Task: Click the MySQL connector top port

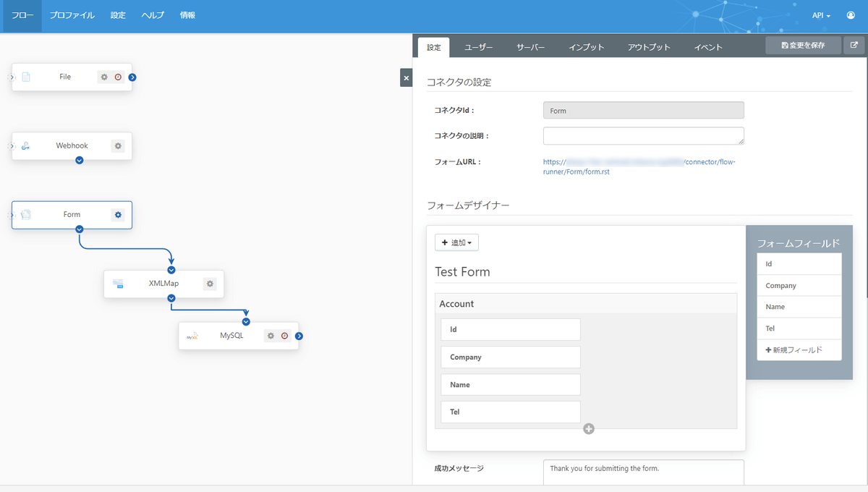Action: coord(246,321)
